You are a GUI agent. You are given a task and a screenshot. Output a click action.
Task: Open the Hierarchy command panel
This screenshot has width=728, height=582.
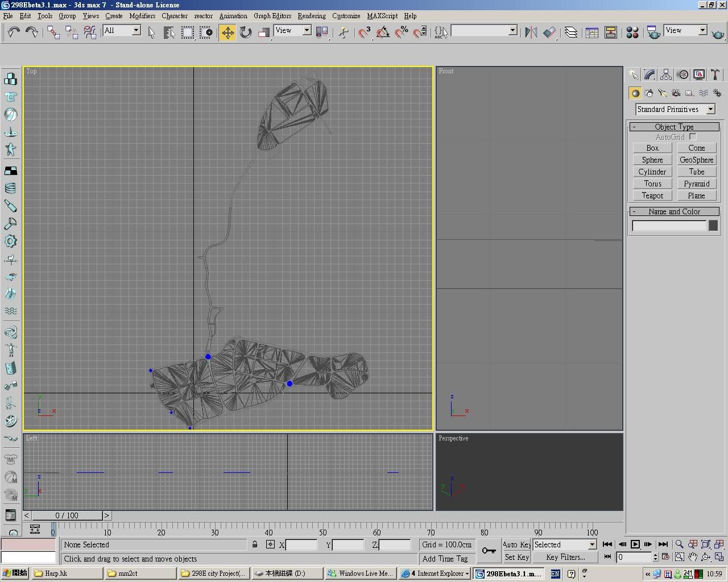click(x=666, y=75)
